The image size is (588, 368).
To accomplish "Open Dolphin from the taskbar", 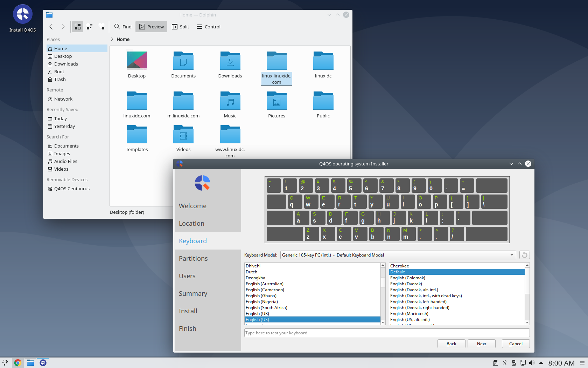I will tap(30, 363).
